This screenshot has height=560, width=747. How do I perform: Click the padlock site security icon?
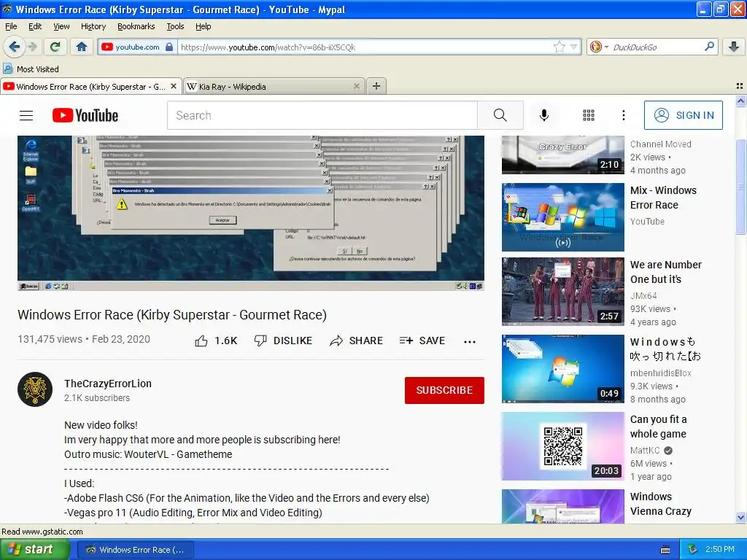169,47
